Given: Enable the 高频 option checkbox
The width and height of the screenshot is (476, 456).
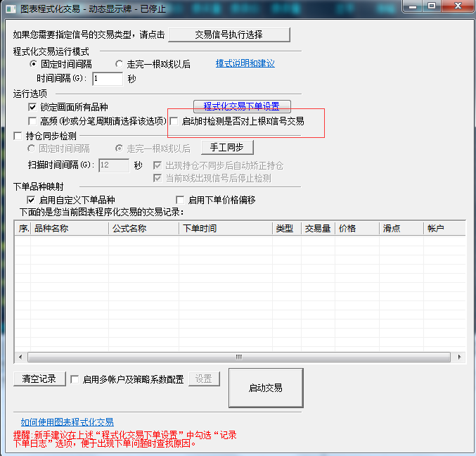Looking at the screenshot, I should click(32, 121).
